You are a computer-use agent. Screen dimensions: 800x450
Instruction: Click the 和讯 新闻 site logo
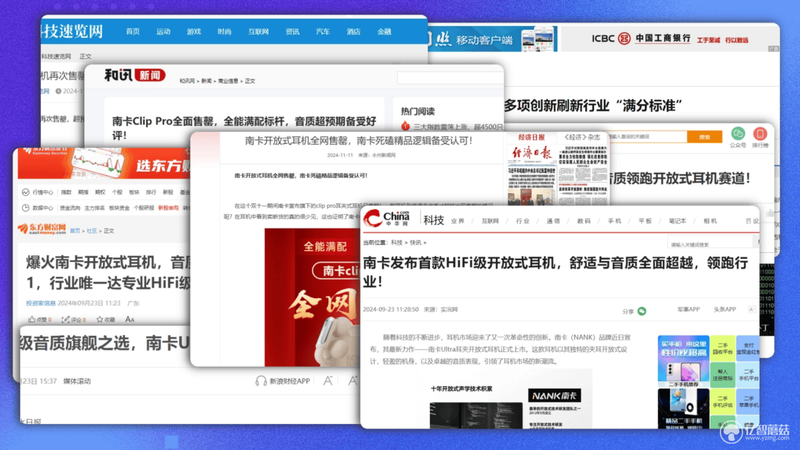click(x=135, y=76)
